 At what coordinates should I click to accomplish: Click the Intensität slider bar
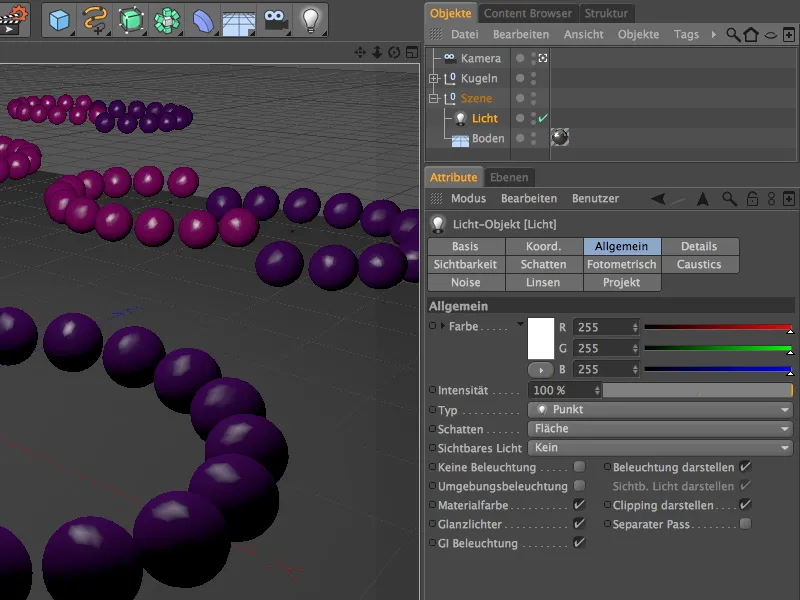(697, 390)
